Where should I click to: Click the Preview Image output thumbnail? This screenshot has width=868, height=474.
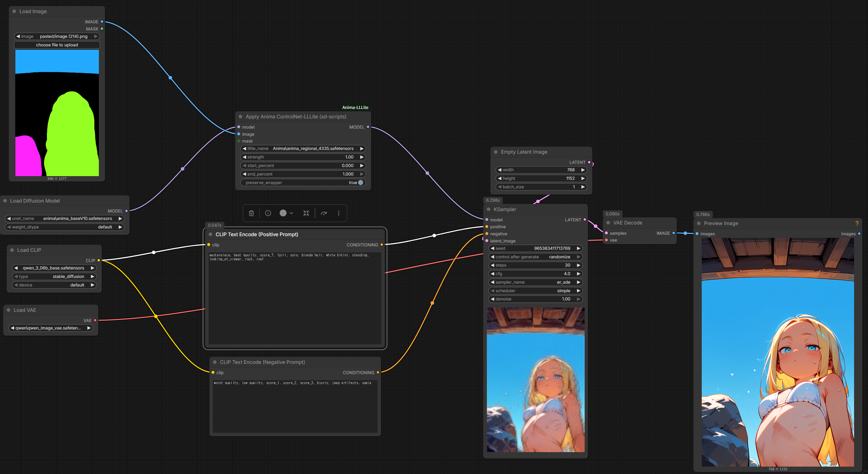(x=778, y=352)
